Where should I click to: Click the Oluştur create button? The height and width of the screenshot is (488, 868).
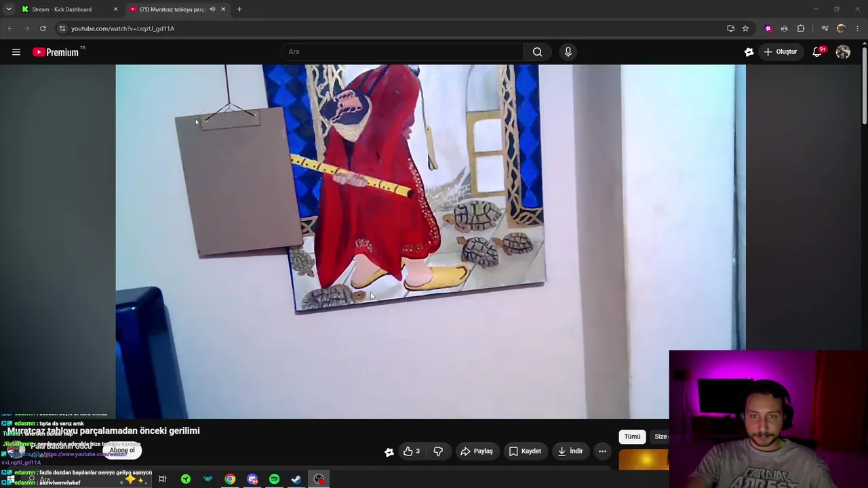[x=781, y=52]
